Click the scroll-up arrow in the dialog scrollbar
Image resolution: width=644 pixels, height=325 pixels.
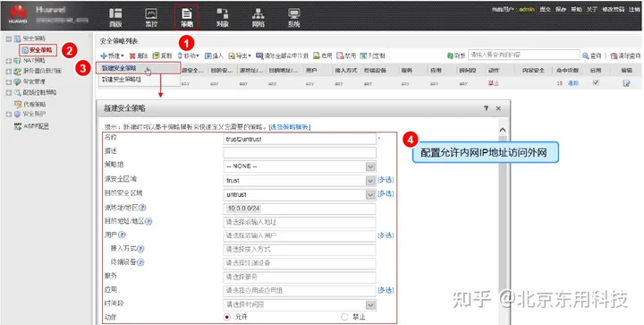coord(503,130)
